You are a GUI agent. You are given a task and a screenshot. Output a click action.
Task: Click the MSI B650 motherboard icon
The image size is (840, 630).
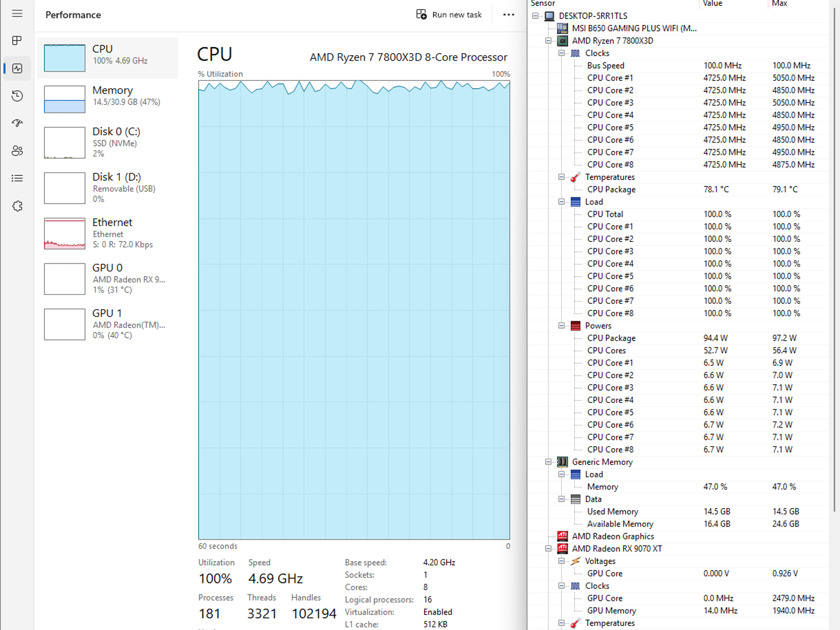coord(562,28)
